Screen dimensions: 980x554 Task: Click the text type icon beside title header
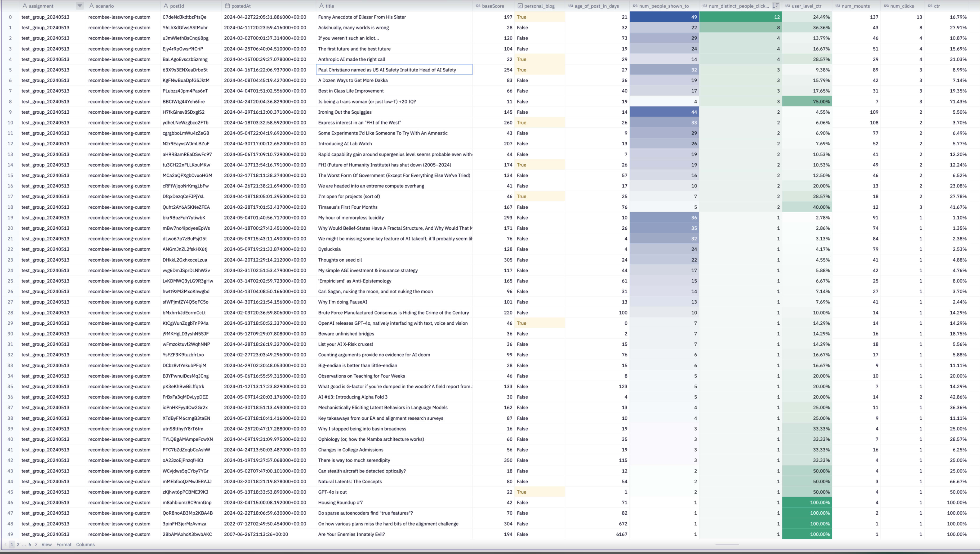tap(322, 6)
